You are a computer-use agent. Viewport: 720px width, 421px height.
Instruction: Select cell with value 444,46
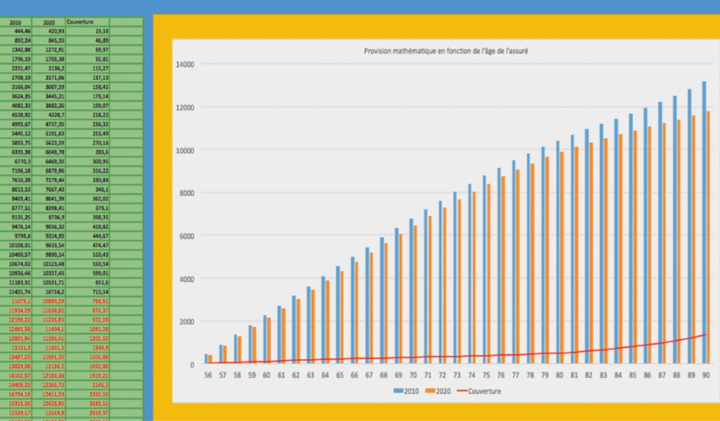(20, 31)
